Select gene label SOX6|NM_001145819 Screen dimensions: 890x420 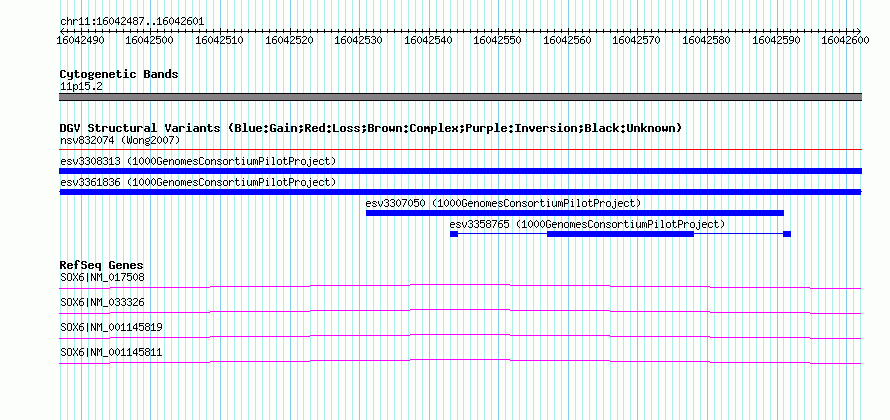111,327
